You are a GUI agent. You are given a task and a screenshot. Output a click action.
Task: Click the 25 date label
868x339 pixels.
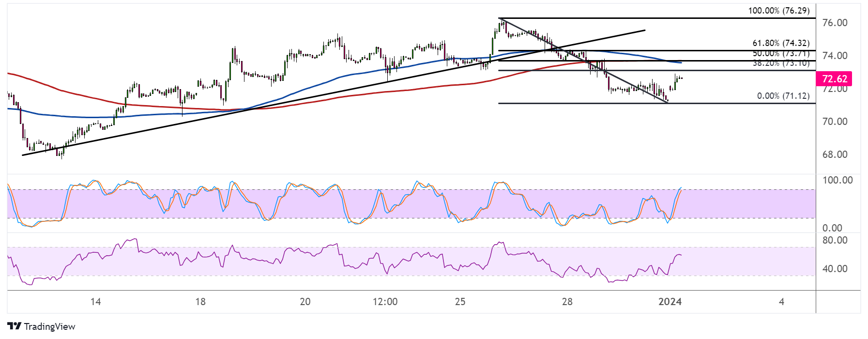(x=460, y=302)
